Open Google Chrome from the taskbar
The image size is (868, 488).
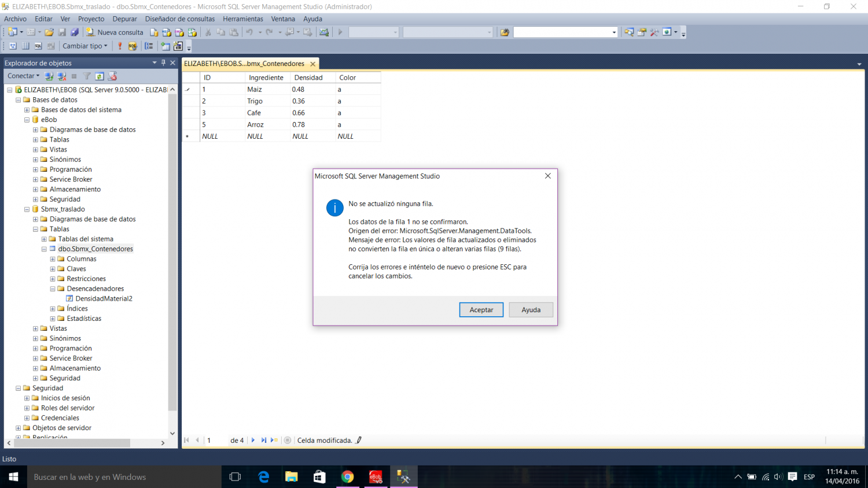[347, 477]
